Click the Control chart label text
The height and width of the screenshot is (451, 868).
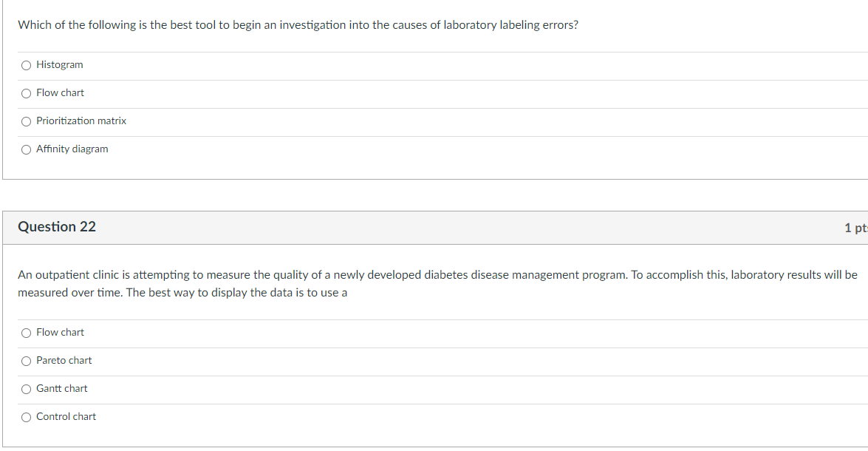click(x=66, y=417)
